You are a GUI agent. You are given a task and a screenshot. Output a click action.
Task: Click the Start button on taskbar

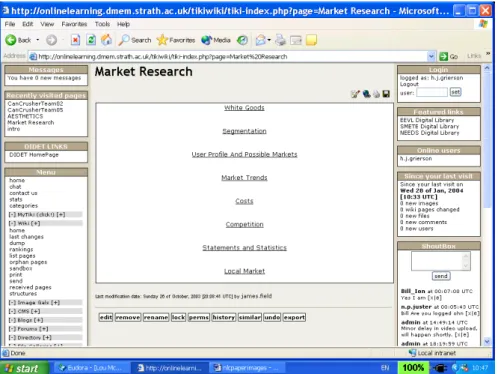click(24, 368)
